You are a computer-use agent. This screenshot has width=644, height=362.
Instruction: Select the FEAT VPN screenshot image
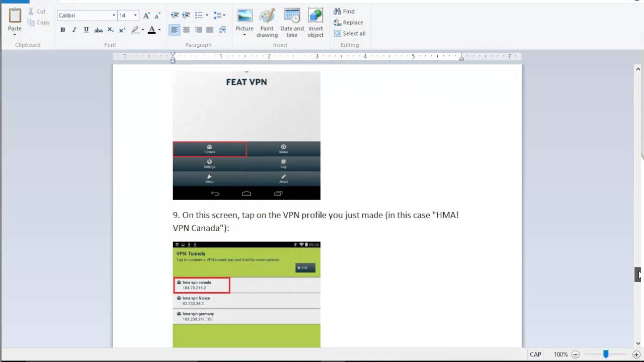click(x=247, y=135)
